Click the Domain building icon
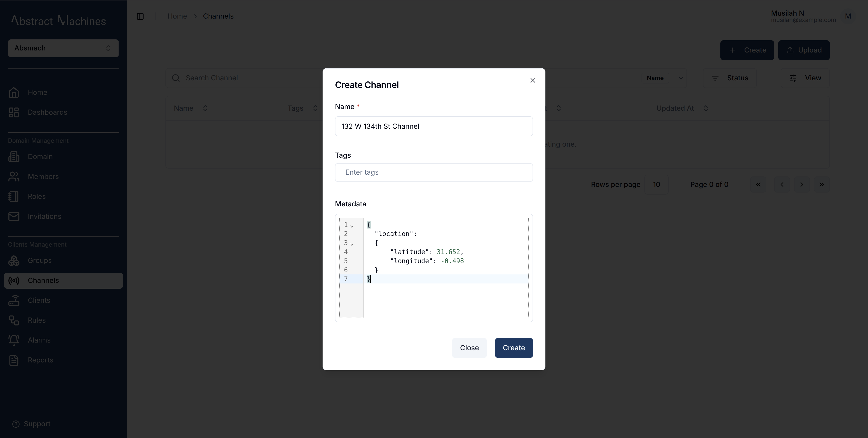Image resolution: width=868 pixels, height=438 pixels. (x=14, y=157)
